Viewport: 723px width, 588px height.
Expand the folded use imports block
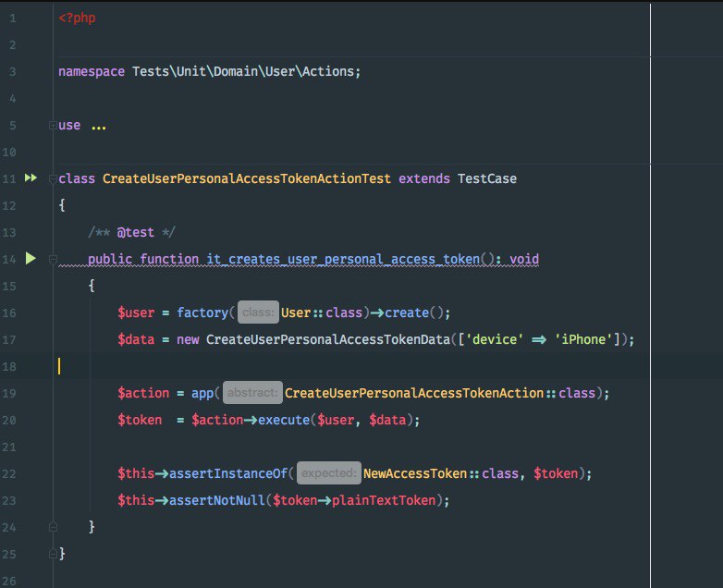53,125
